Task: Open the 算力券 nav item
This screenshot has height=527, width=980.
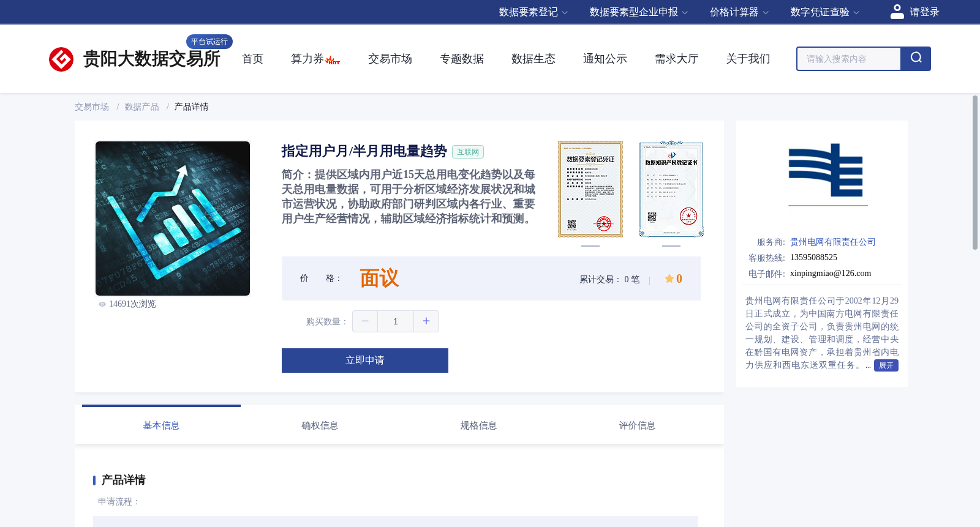Action: 315,59
